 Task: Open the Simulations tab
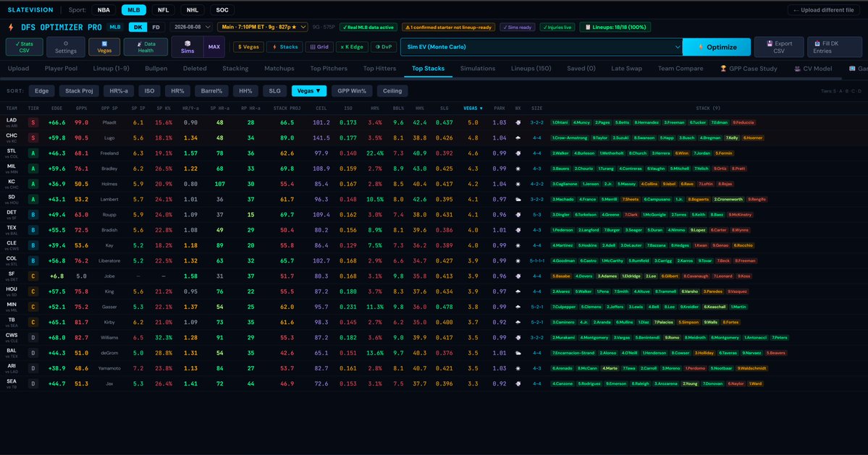pos(477,69)
